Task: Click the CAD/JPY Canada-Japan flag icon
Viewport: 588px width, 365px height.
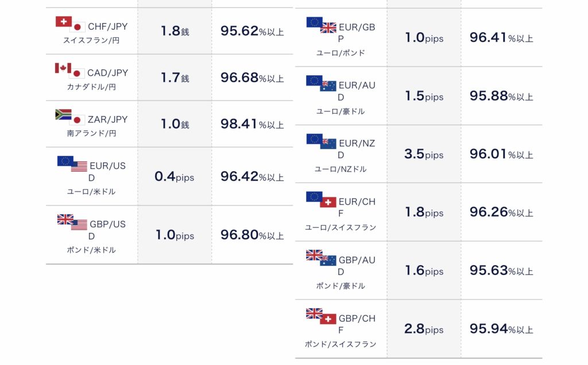Action: point(69,71)
